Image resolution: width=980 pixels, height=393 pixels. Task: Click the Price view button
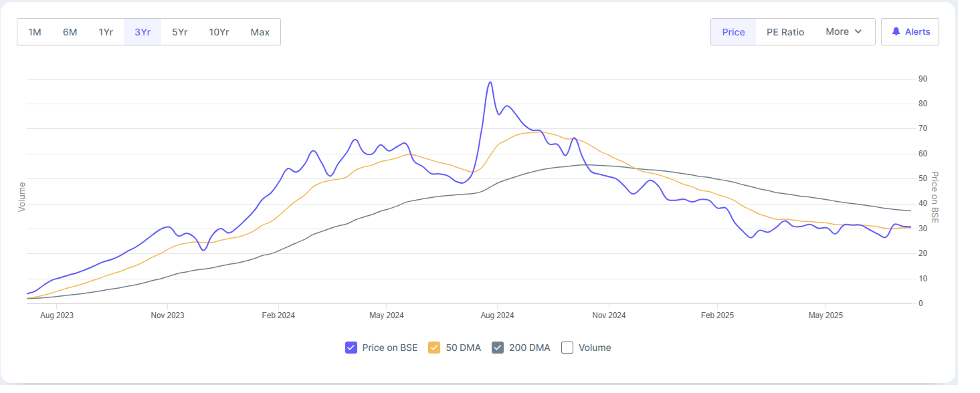pos(733,32)
